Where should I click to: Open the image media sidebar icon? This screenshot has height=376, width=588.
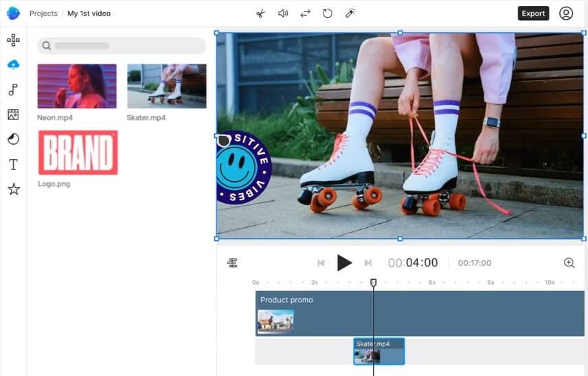[14, 115]
